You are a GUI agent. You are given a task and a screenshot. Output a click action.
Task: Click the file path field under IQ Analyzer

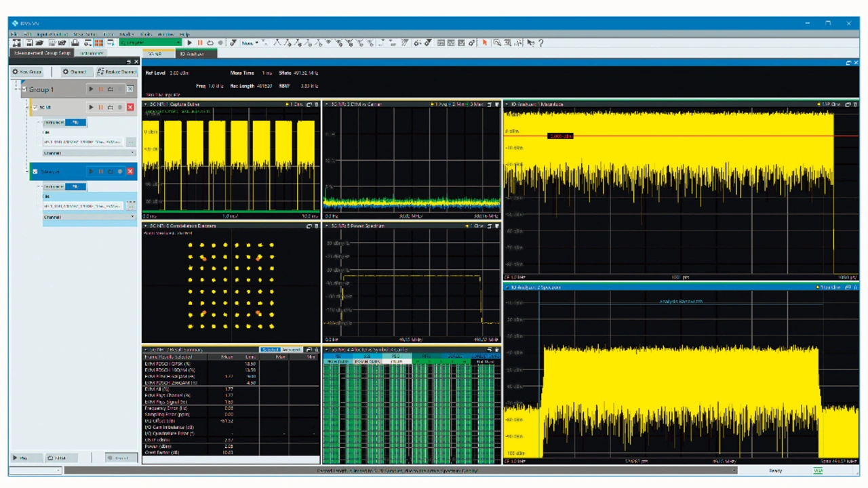click(x=83, y=206)
